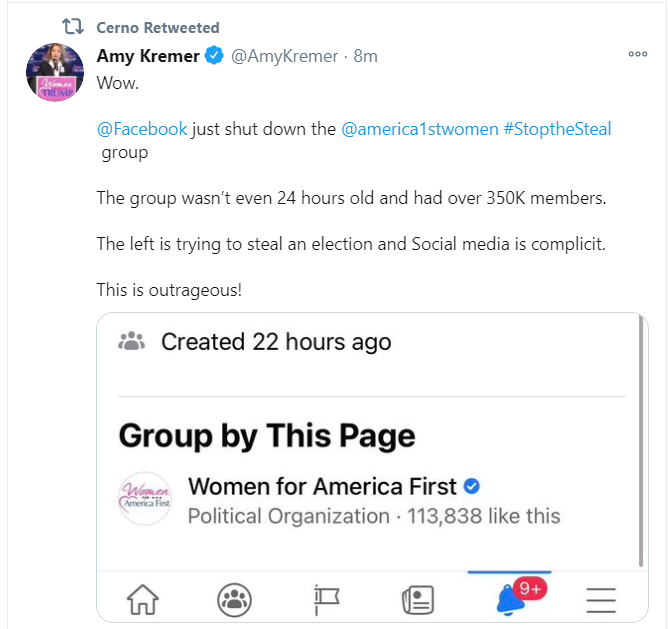Open the Facebook Pages flag icon

[x=327, y=599]
